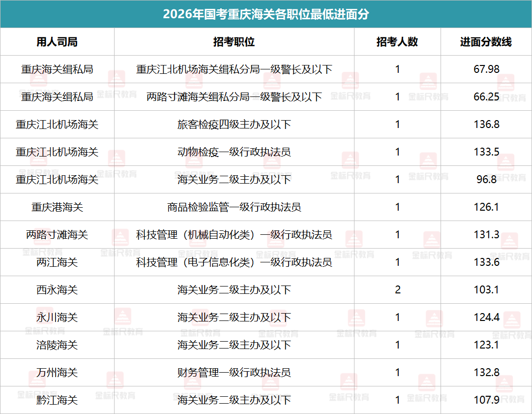Click the score 136.8
Viewport: 532px width, 414px height.
point(486,125)
